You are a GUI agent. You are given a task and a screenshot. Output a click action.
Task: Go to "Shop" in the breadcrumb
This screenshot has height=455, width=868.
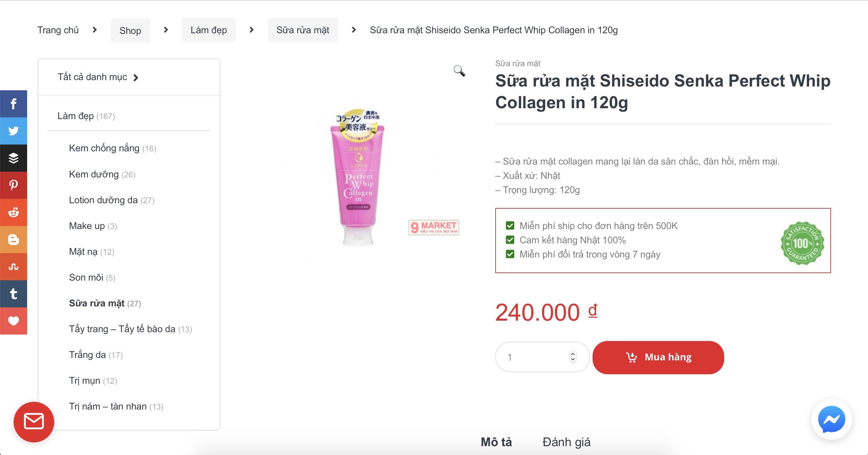coord(130,31)
